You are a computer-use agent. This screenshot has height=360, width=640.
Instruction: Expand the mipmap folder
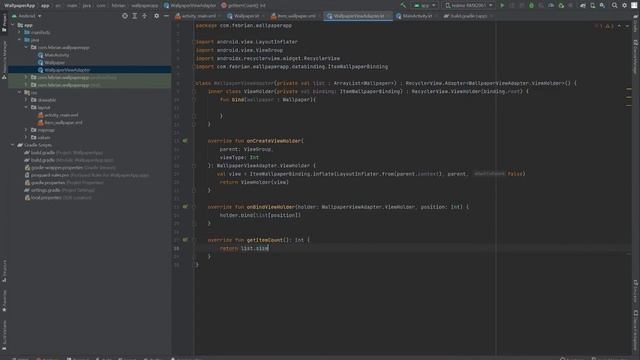pyautogui.click(x=26, y=130)
